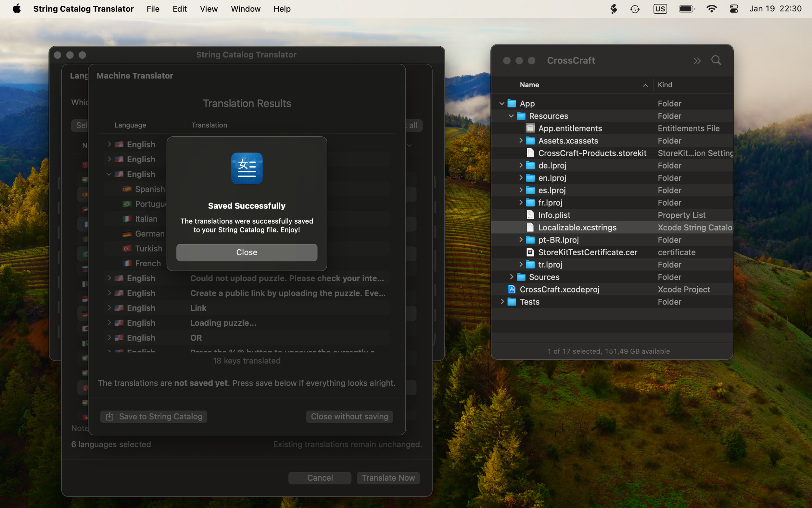This screenshot has height=508, width=812.
Task: Click the Finder search magnifier icon
Action: point(717,60)
